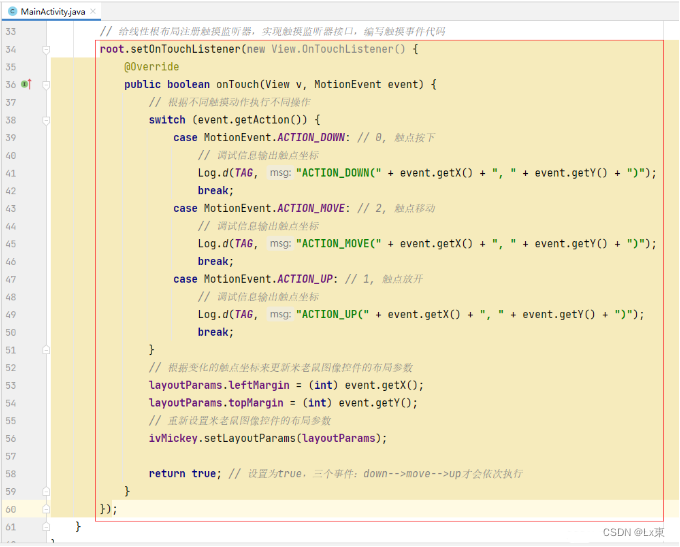Image resolution: width=680 pixels, height=547 pixels.
Task: Collapse the code fold at line 34
Action: (x=46, y=49)
